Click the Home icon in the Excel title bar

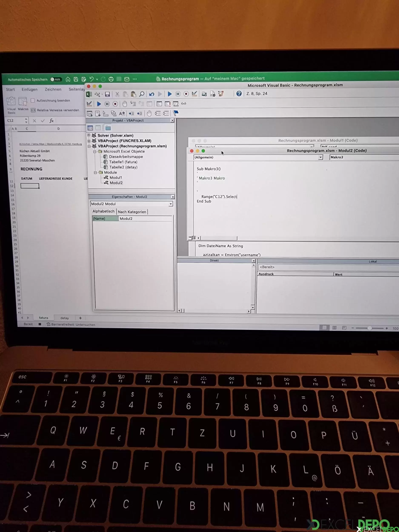pos(68,79)
